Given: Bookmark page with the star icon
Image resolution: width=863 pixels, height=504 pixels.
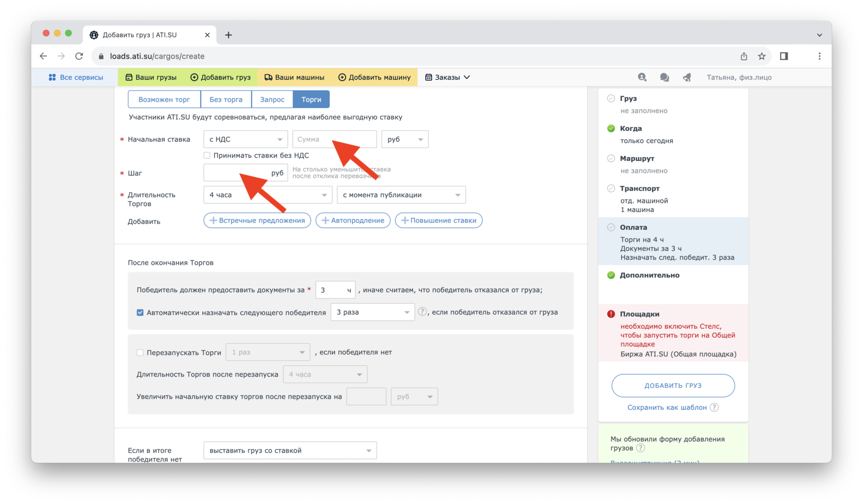Looking at the screenshot, I should [762, 56].
